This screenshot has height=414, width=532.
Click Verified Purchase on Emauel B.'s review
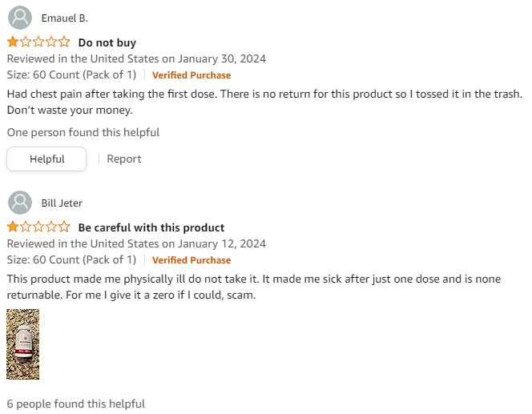(x=191, y=75)
